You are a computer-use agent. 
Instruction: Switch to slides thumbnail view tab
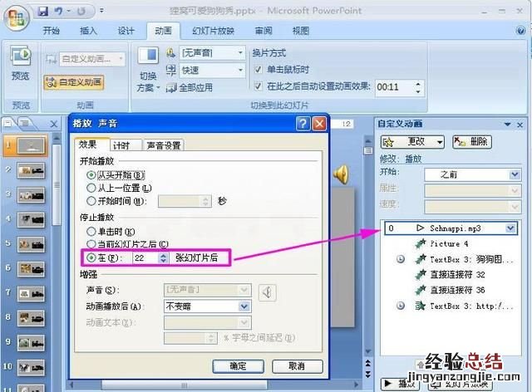coord(7,124)
